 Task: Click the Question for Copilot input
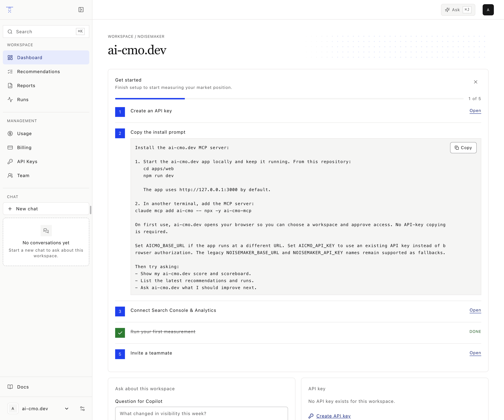pos(202,414)
